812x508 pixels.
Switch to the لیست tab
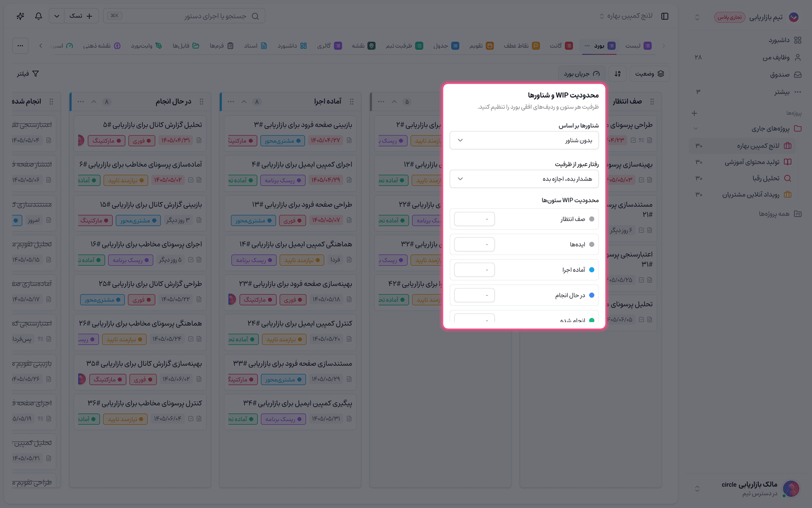click(x=638, y=46)
